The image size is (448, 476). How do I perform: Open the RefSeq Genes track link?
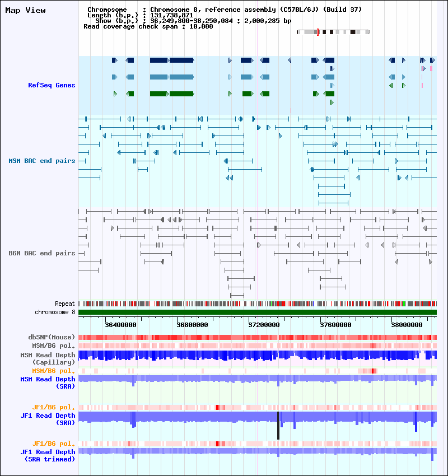coord(52,85)
